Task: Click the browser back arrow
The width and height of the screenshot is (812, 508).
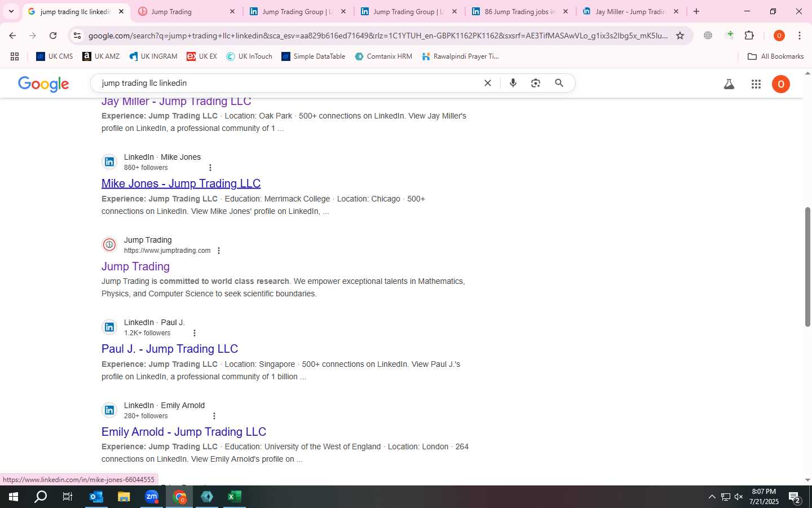Action: (x=12, y=36)
